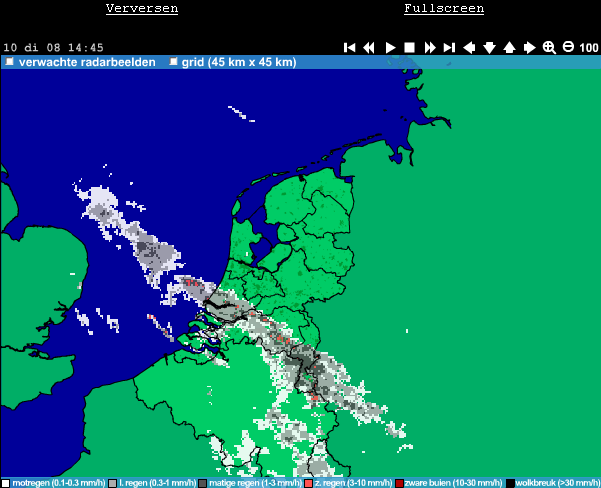This screenshot has width=601, height=488.
Task: Open the Fullscreen link
Action: coord(444,8)
